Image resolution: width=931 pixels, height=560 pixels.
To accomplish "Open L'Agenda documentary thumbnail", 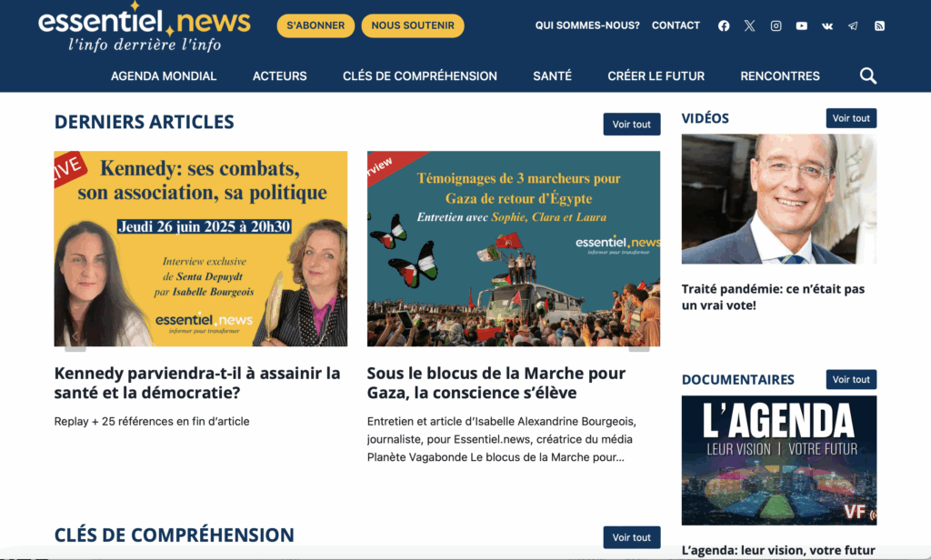I will click(x=779, y=460).
